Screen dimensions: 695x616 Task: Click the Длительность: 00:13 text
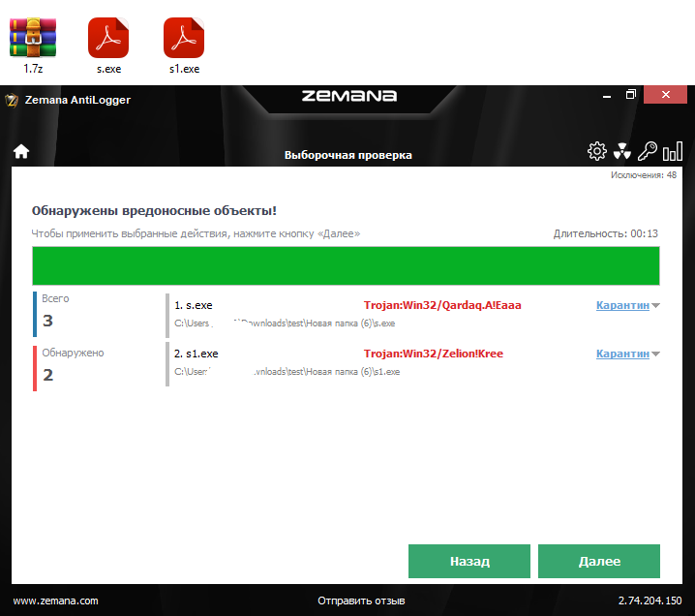(x=606, y=233)
